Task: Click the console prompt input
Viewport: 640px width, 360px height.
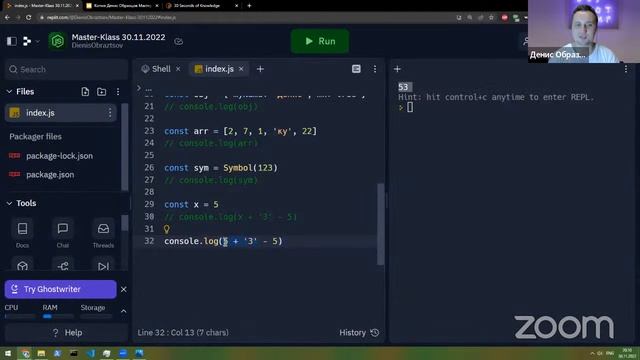Action: coord(410,107)
